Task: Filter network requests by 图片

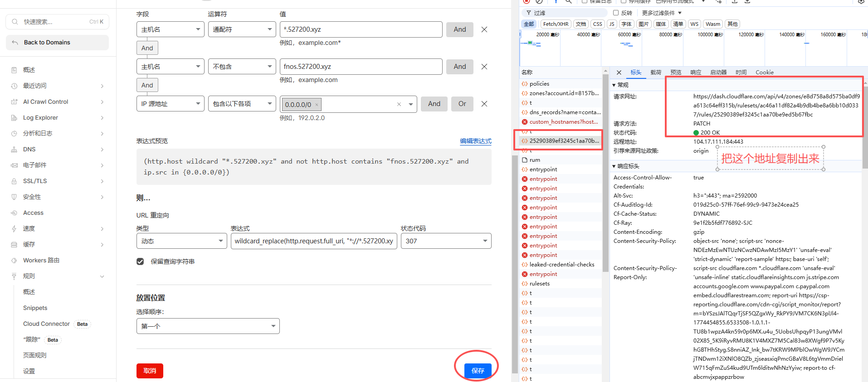Action: [x=644, y=24]
